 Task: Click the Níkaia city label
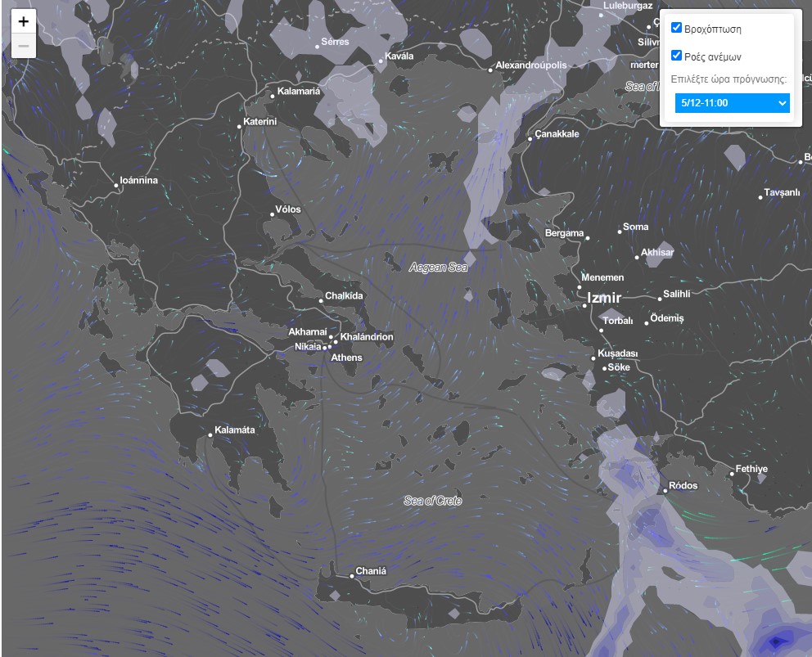(308, 346)
